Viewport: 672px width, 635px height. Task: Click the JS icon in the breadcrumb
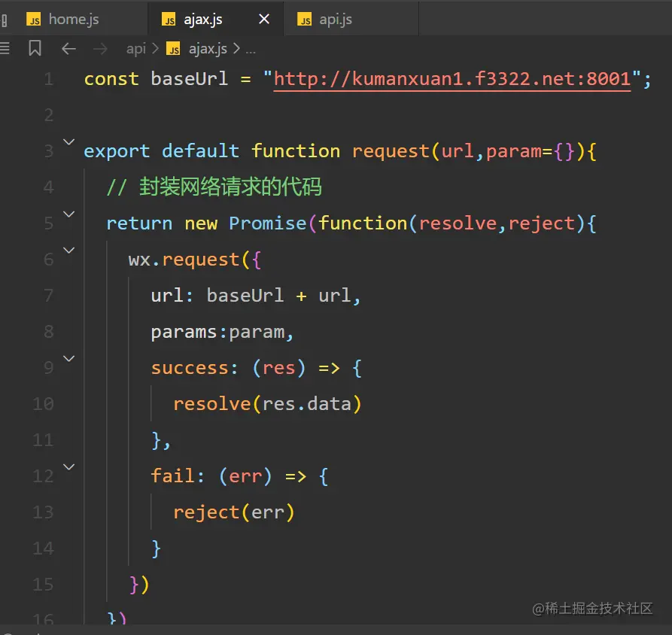174,49
